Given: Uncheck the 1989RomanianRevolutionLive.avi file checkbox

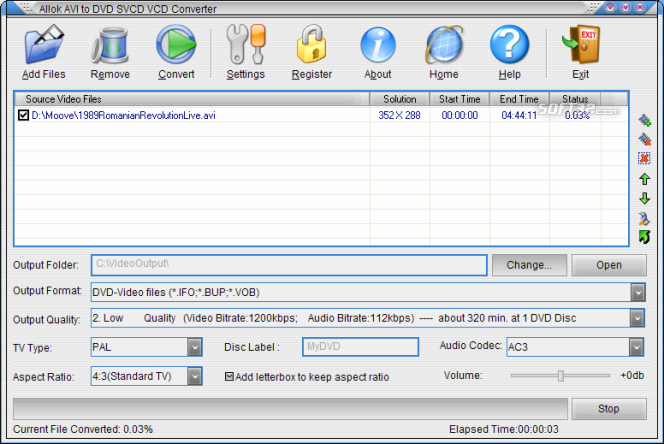Looking at the screenshot, I should [x=23, y=115].
